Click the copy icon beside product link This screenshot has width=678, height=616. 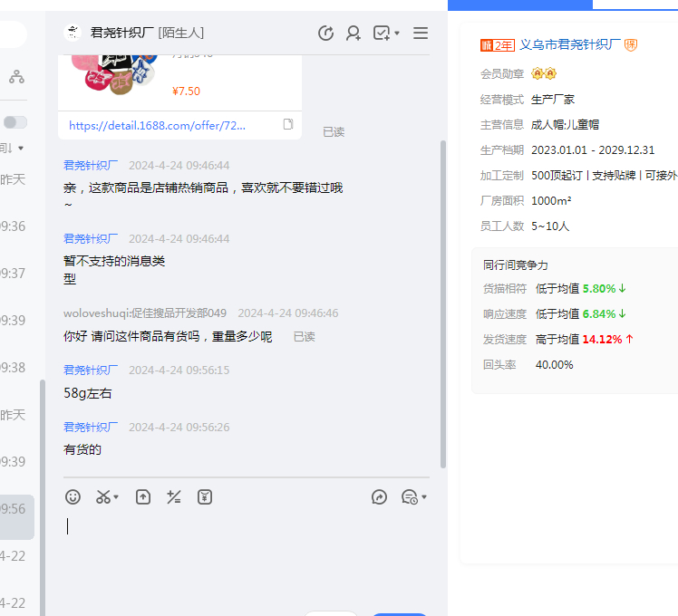pyautogui.click(x=288, y=124)
